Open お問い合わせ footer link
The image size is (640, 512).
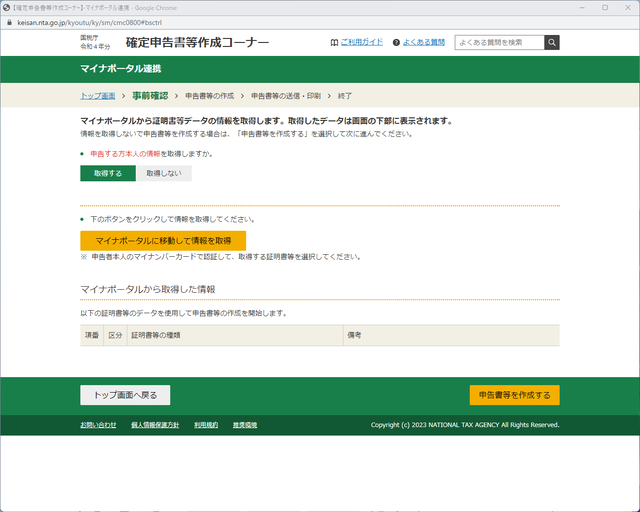pos(98,425)
